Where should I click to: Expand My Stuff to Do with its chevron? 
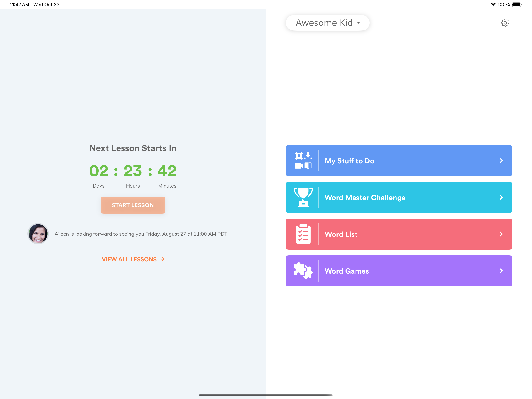tap(501, 160)
